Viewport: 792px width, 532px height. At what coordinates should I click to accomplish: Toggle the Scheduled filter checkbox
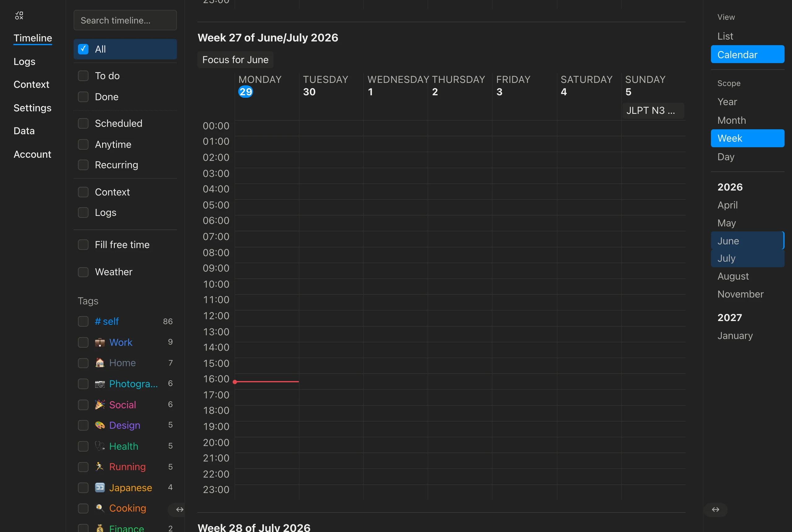pos(83,123)
